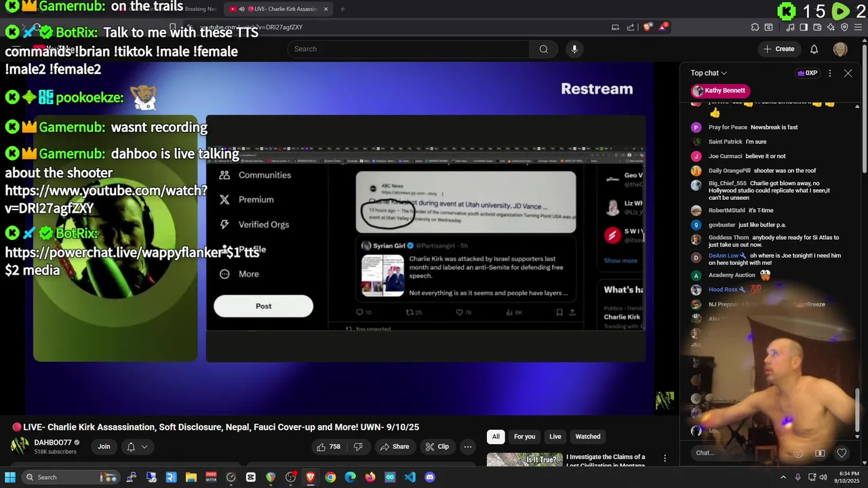Expand the Top chat dropdown
The image size is (868, 488).
(x=709, y=73)
